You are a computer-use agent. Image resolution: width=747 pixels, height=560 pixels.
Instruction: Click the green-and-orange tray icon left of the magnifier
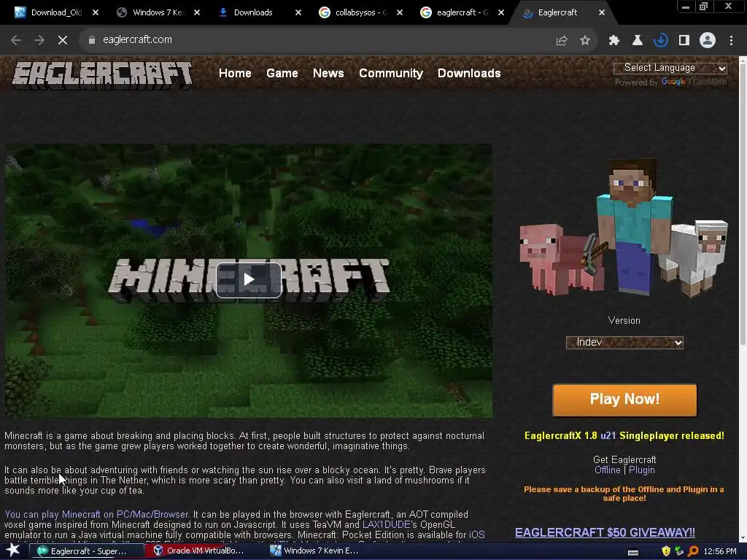679,551
